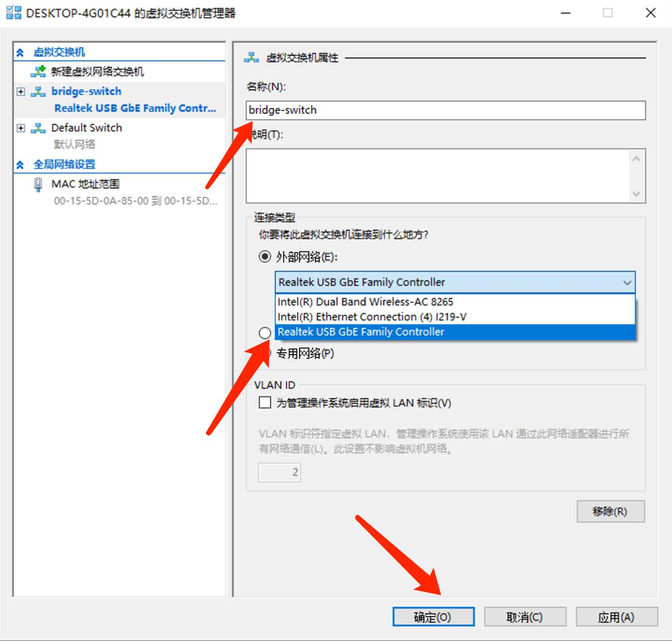Choose Intel(R) Ethernet Connection (4) I219-V
This screenshot has height=641, width=672.
coord(455,317)
